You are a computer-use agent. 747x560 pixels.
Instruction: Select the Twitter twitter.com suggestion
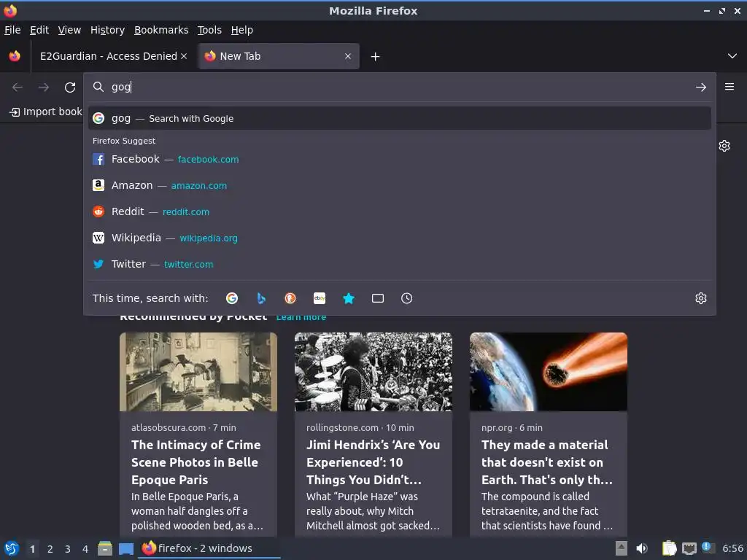tap(399, 264)
